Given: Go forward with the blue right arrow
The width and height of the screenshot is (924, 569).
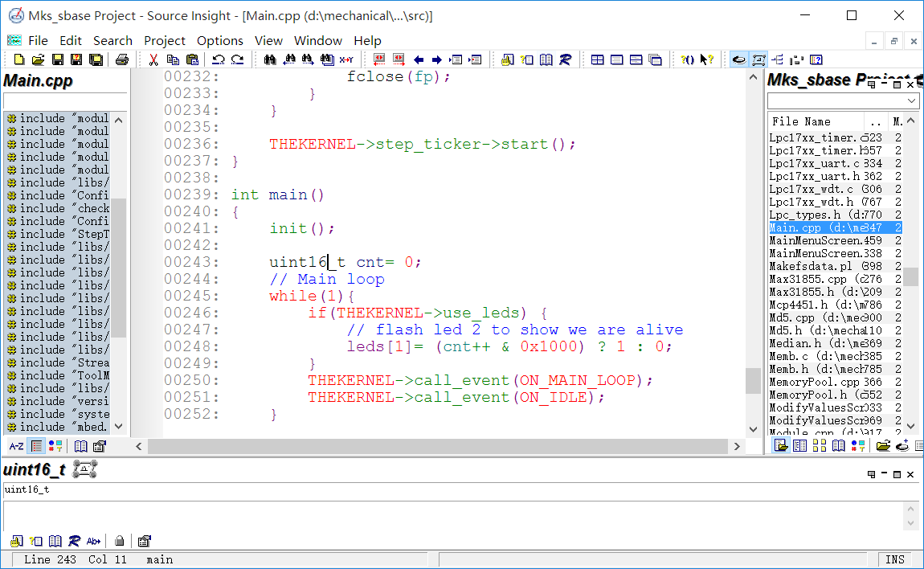Looking at the screenshot, I should 436,59.
